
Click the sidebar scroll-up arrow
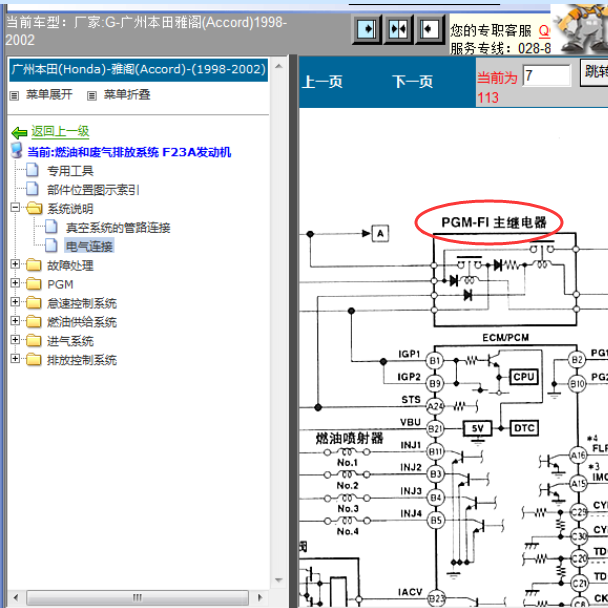(278, 66)
